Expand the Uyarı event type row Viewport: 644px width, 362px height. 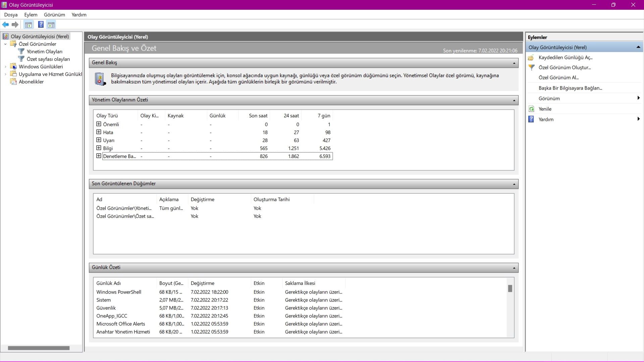click(99, 140)
